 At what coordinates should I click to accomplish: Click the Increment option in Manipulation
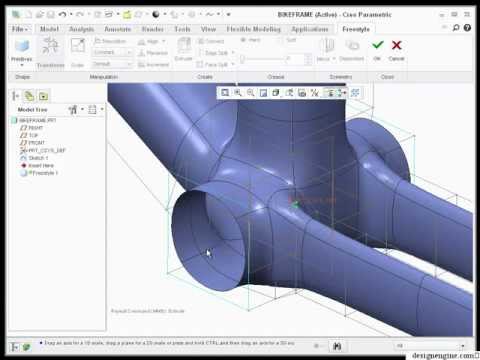point(153,64)
